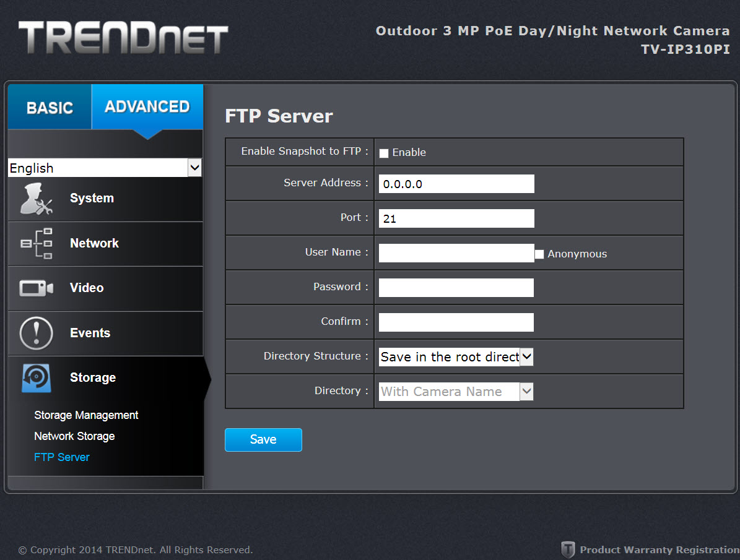Image resolution: width=740 pixels, height=560 pixels.
Task: Focus the User Name field
Action: [456, 253]
